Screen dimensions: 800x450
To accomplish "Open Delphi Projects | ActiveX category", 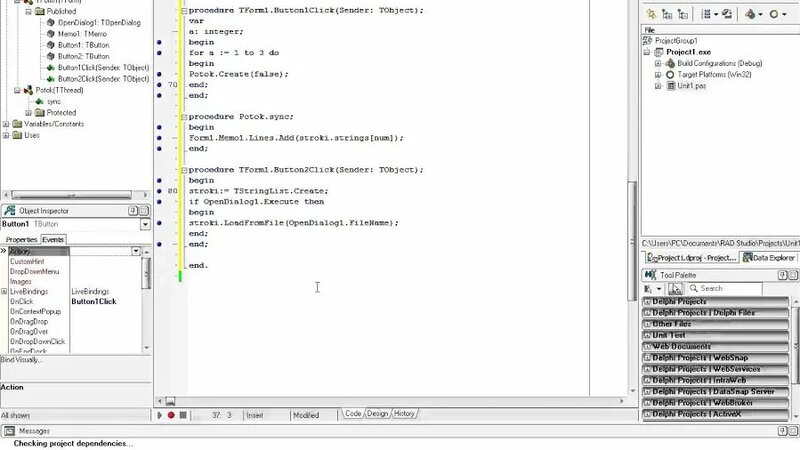I will [x=715, y=414].
